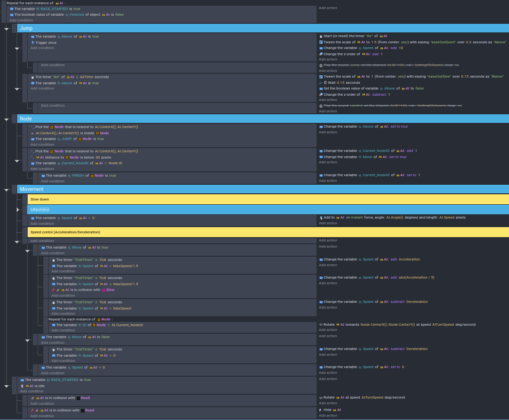
Task: Collapse the Node group
Action: (x=7, y=120)
